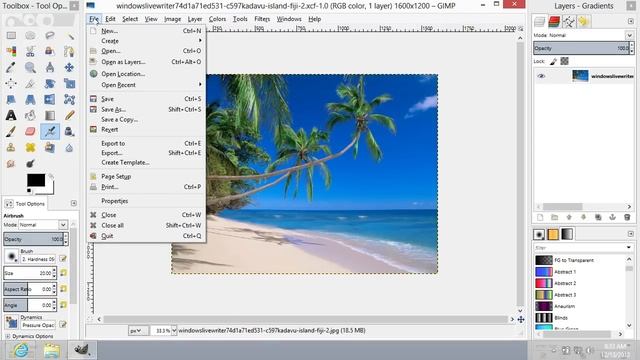
Task: Select the Zoom magnifier tool
Action: pyautogui.click(x=30, y=67)
